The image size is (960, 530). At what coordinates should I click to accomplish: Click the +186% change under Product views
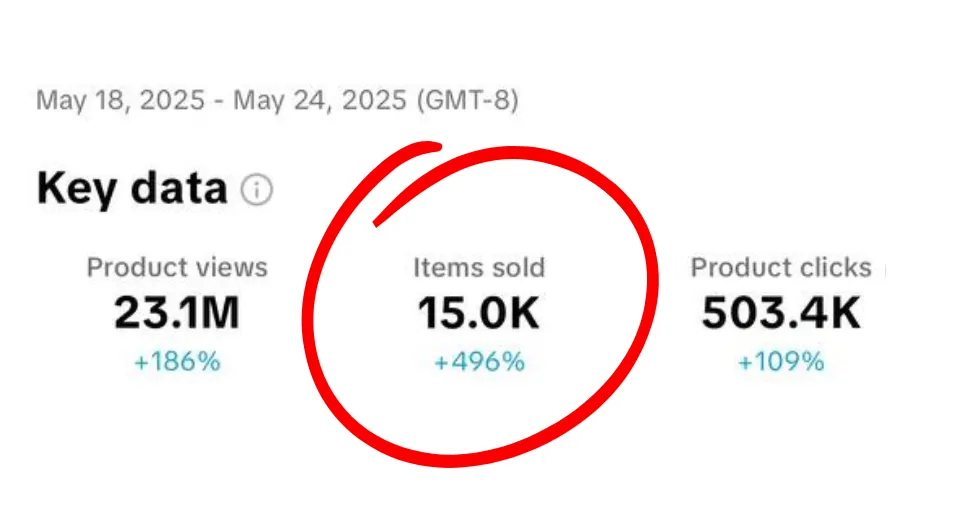(x=177, y=361)
